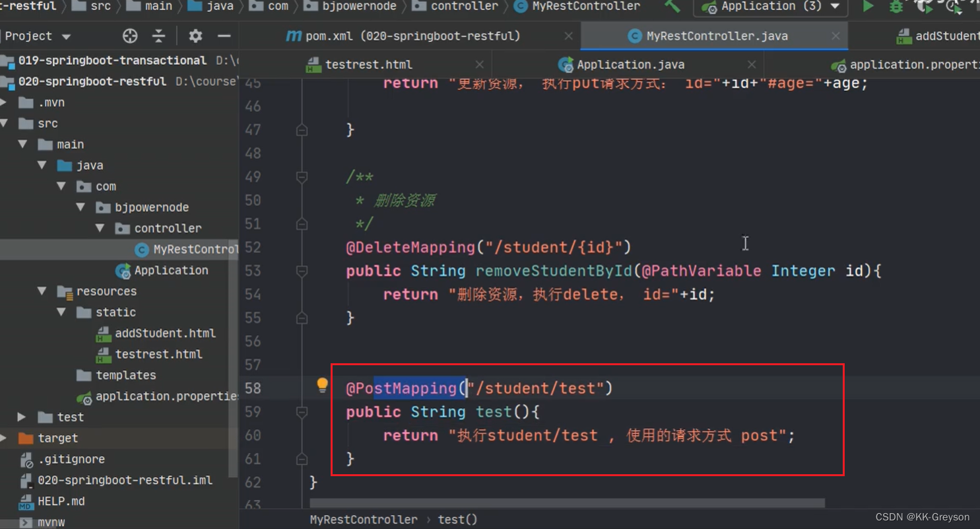The height and width of the screenshot is (529, 980).
Task: Open the application.properties editor tab
Action: (905, 65)
